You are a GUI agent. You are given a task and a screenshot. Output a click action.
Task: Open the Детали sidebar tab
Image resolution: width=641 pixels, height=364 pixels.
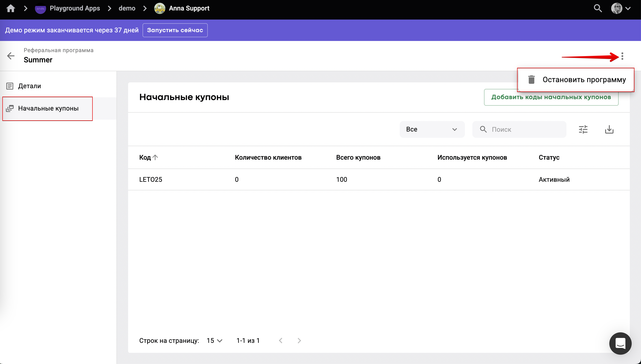(30, 86)
